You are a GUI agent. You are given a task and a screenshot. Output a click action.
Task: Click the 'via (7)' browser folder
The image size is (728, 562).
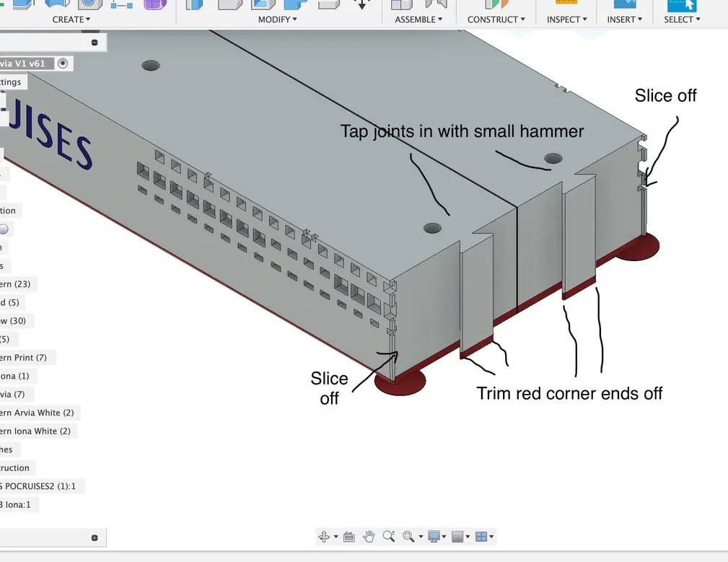15,395
